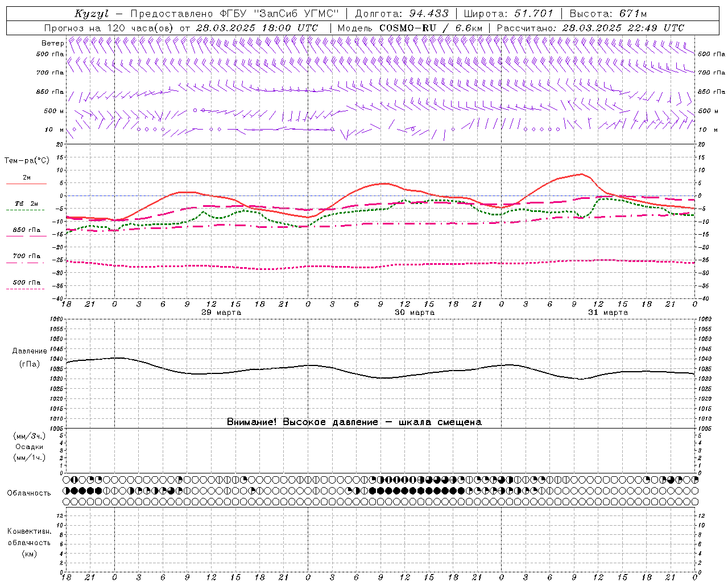Click the "700 гПа" legend entry with dash-dot line

(x=27, y=256)
